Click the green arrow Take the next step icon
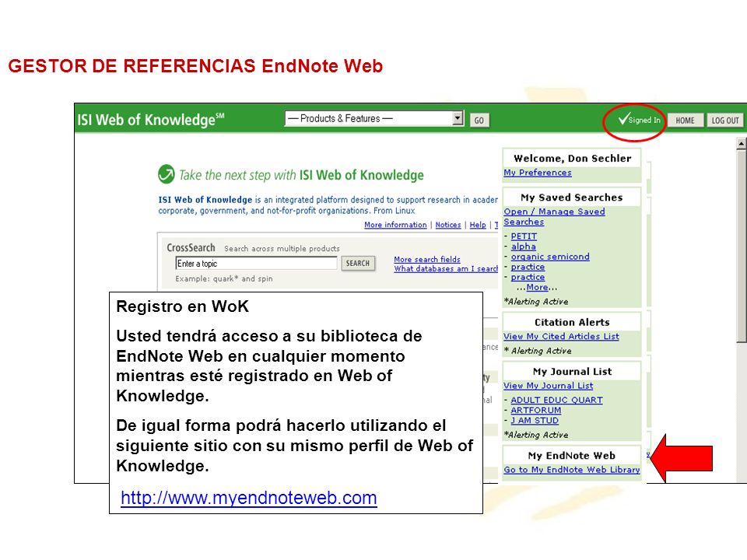Viewport: 747px width, 560px height. [x=167, y=174]
